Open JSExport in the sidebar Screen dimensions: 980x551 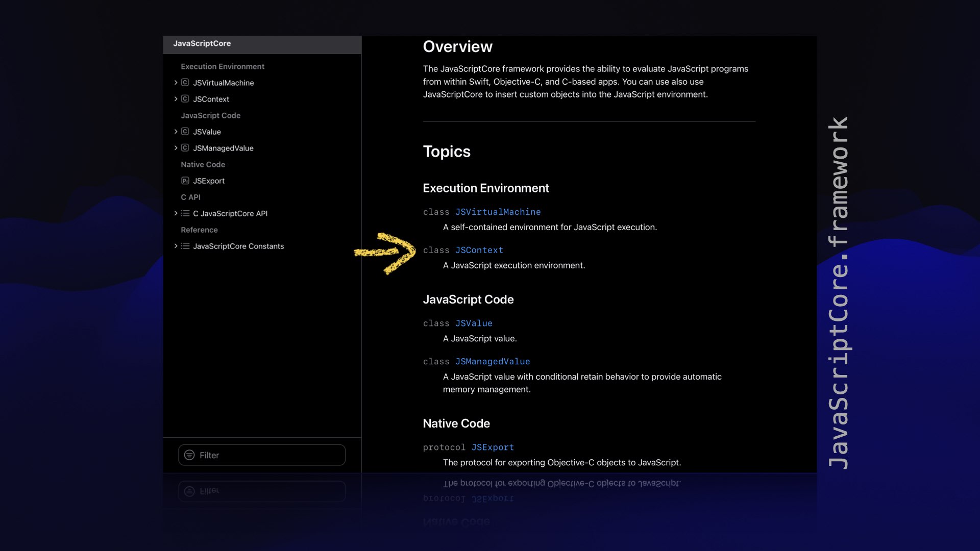click(x=209, y=181)
